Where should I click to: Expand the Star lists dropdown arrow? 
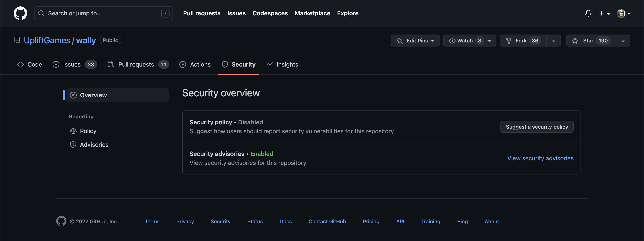[x=623, y=41]
